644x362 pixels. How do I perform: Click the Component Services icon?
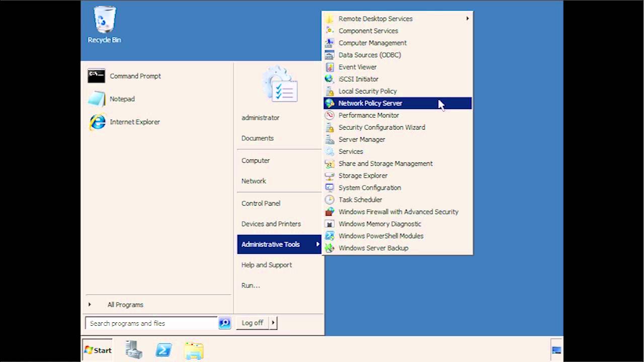coord(330,31)
